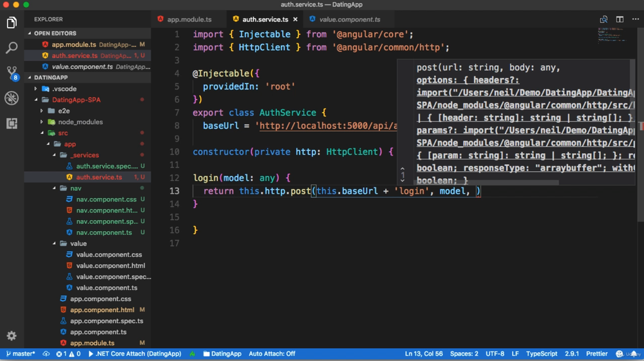Select value.component.ts in Open Editors

click(x=88, y=66)
